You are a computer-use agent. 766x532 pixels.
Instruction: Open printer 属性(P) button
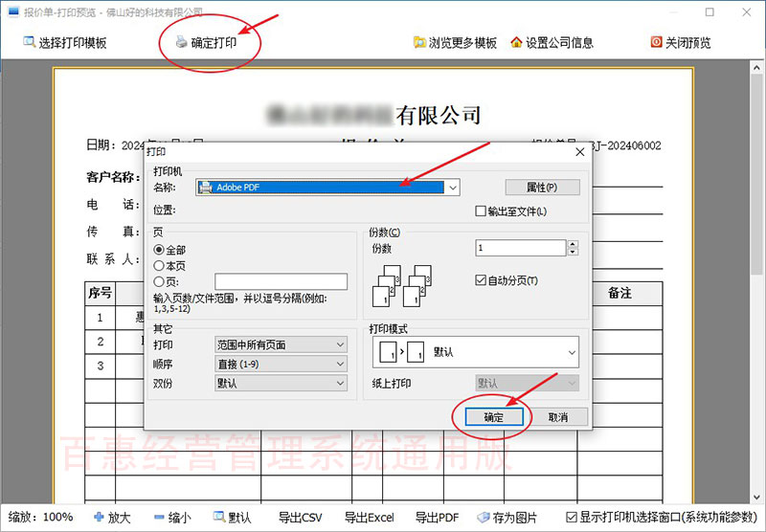[542, 188]
